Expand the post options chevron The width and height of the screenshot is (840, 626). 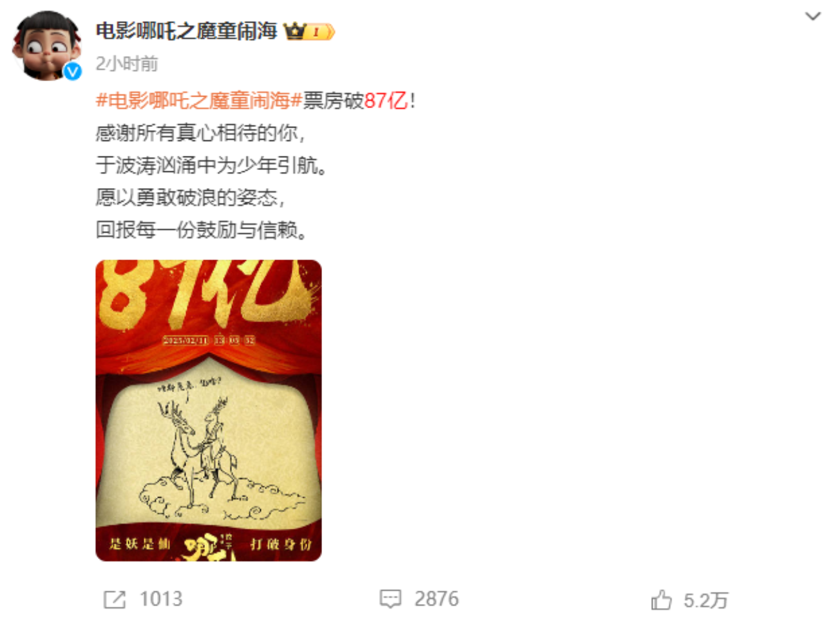coord(813,16)
